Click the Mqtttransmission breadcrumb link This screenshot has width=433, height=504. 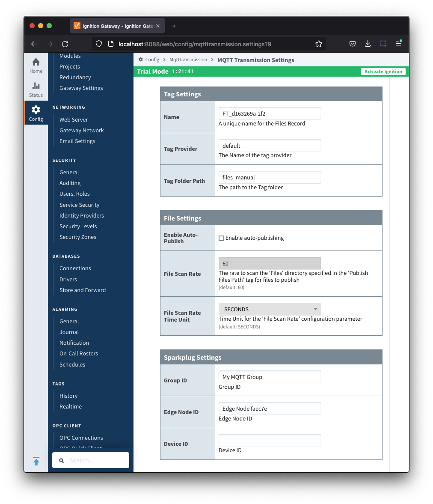point(188,60)
